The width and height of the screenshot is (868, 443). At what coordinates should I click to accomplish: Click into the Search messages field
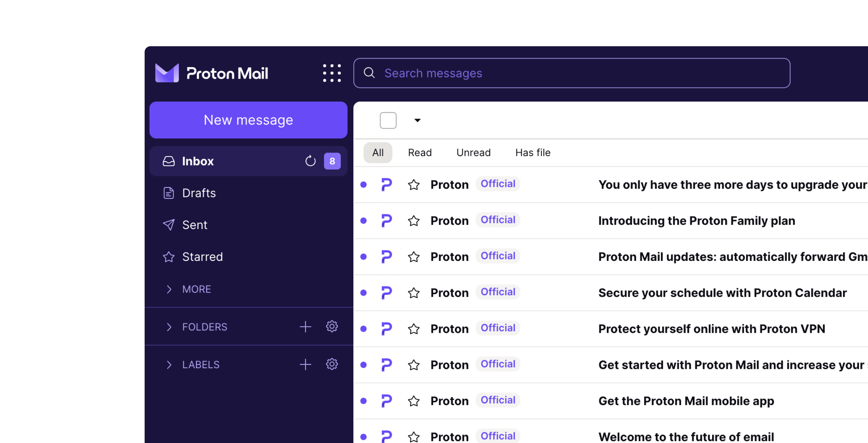coord(579,73)
